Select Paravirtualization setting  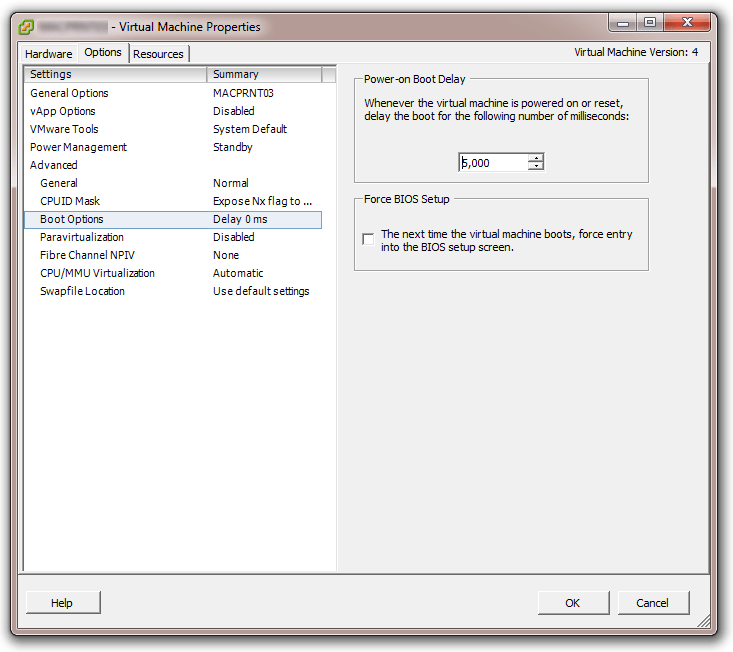(x=172, y=237)
